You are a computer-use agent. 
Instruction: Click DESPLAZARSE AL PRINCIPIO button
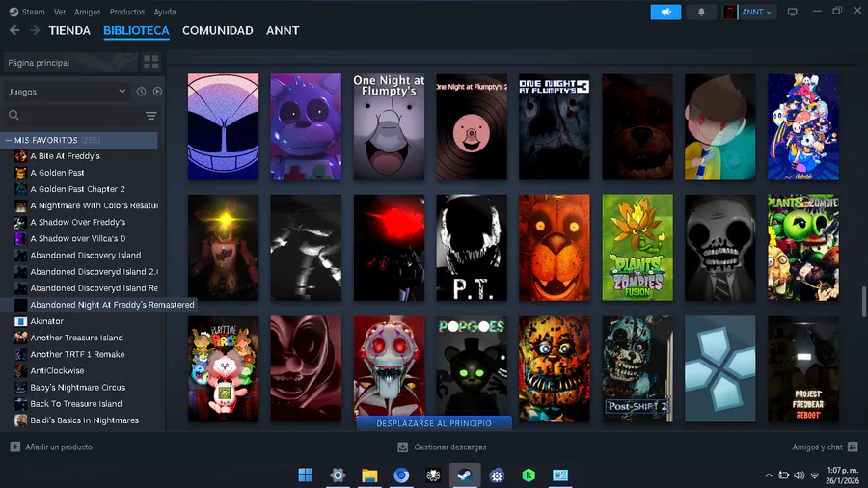[434, 423]
